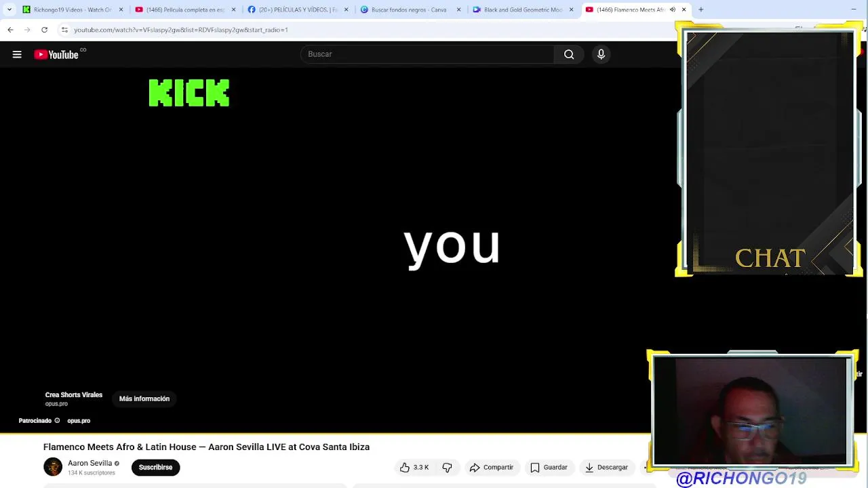Screen dimensions: 868x488
Task: Go back with browser back arrow
Action: [x=10, y=30]
